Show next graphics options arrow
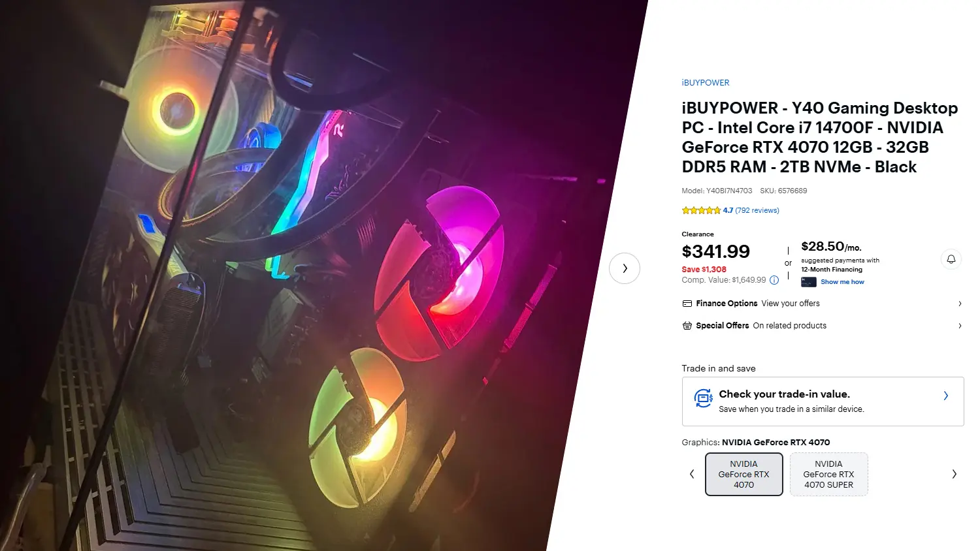Image resolution: width=980 pixels, height=551 pixels. coord(954,474)
